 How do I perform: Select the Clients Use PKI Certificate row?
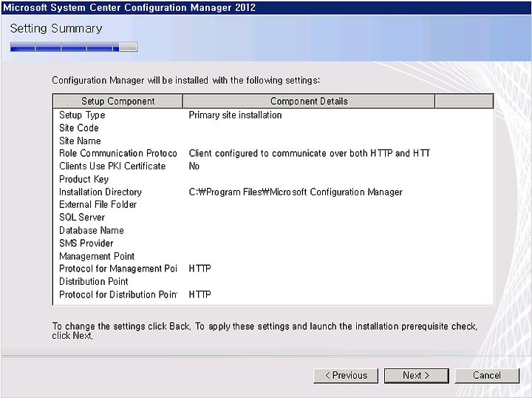coord(273,166)
